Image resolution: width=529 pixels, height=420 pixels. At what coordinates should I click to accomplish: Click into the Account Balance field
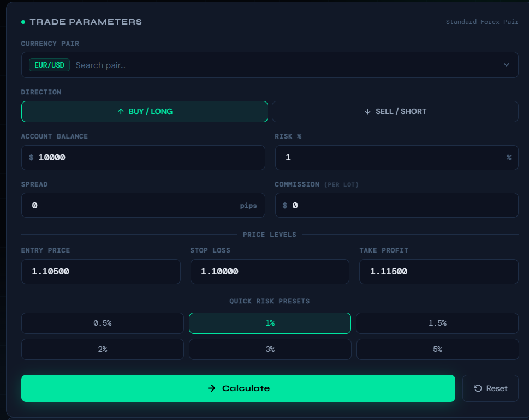click(x=147, y=158)
